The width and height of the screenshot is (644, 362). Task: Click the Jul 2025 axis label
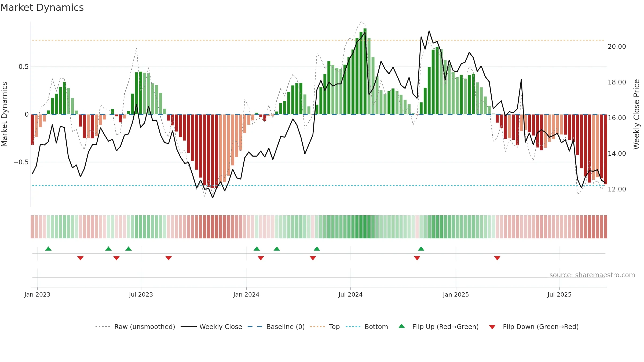(559, 294)
